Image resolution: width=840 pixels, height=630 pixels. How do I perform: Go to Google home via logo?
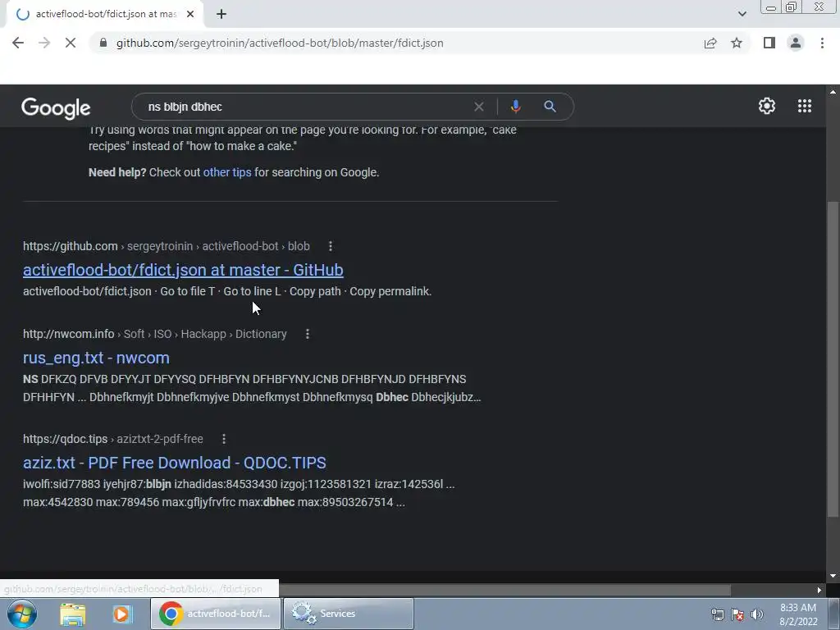tap(56, 107)
